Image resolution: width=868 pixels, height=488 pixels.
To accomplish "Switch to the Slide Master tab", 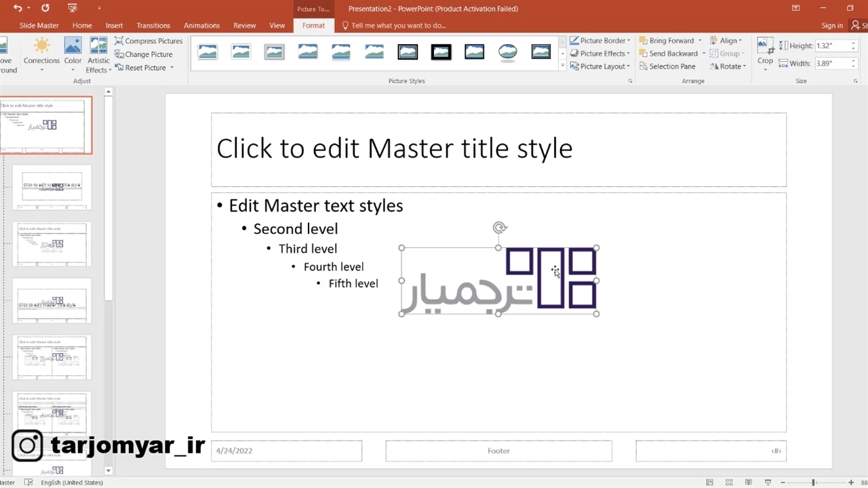I will [x=39, y=26].
